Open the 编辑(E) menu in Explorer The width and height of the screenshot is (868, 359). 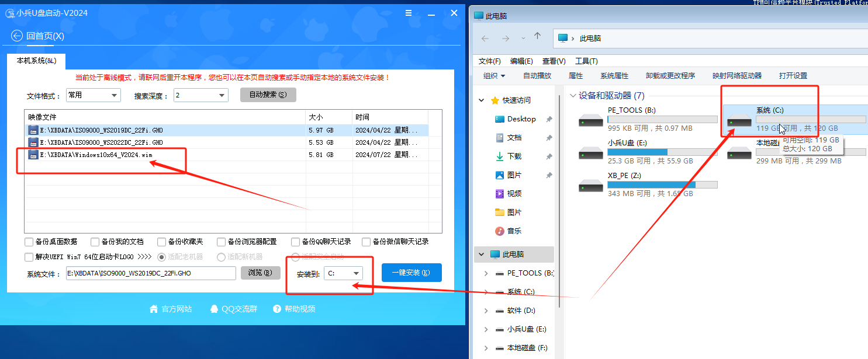click(x=521, y=61)
